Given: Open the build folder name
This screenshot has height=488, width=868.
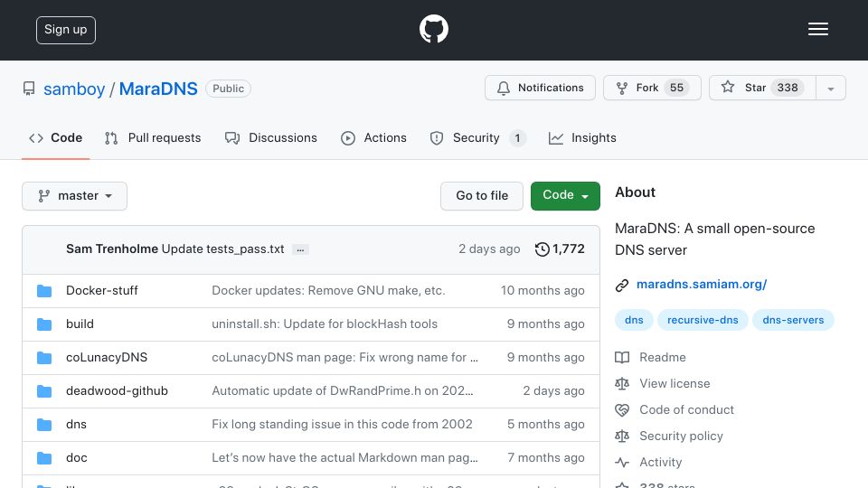Looking at the screenshot, I should [80, 324].
